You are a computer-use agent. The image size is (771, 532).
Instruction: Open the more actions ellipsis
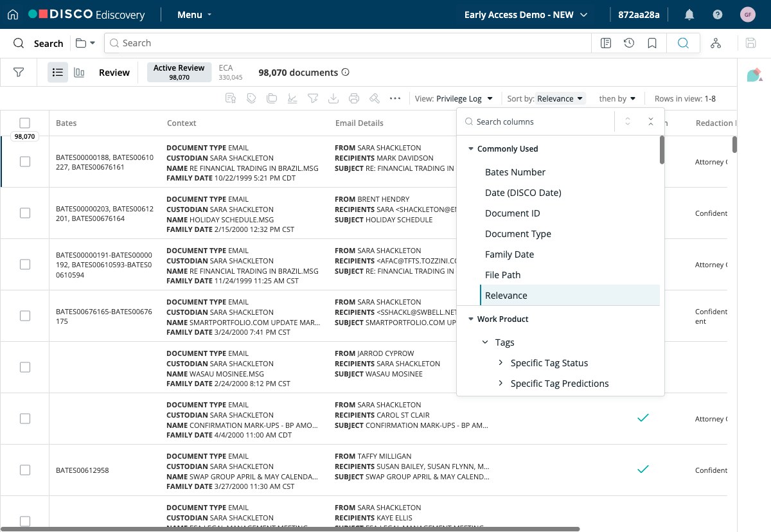coord(395,98)
